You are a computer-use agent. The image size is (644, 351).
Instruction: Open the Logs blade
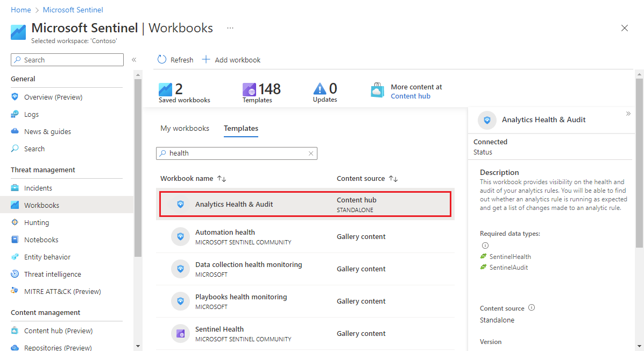point(33,114)
